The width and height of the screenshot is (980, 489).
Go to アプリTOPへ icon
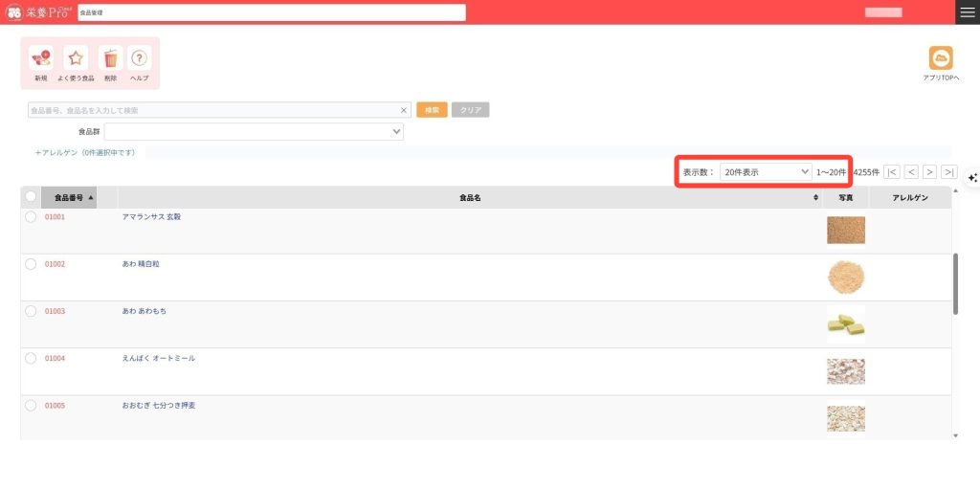(x=941, y=58)
